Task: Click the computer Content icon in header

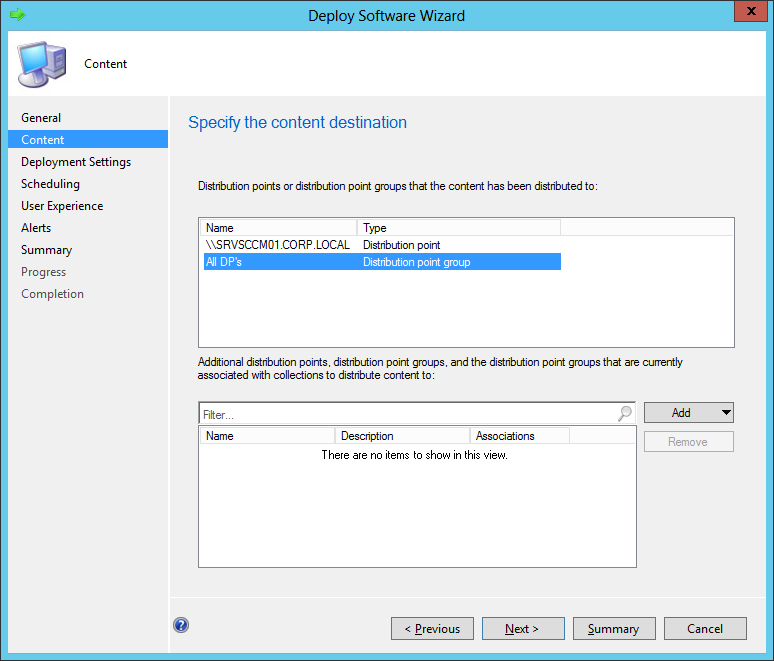Action: (x=39, y=63)
